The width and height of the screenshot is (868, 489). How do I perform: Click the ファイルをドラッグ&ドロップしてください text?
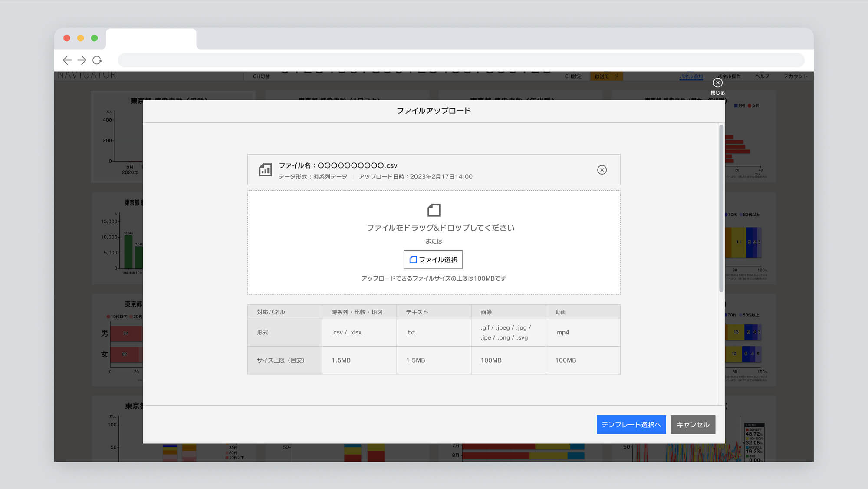click(x=440, y=228)
